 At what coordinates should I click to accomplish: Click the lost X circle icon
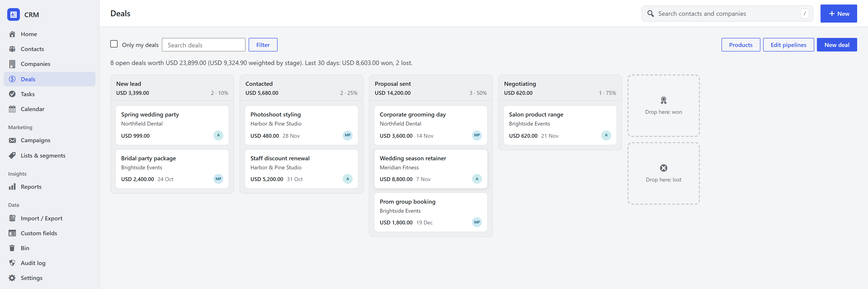coord(663,168)
